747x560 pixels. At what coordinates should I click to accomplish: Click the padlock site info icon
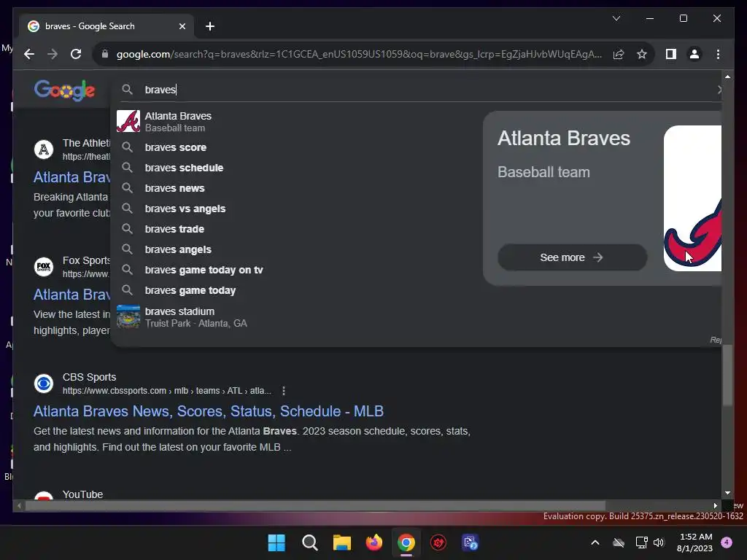click(105, 54)
